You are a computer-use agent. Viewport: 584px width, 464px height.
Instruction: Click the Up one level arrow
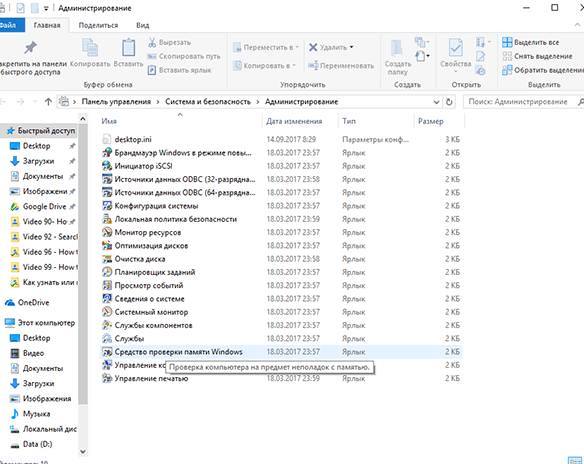(48, 102)
